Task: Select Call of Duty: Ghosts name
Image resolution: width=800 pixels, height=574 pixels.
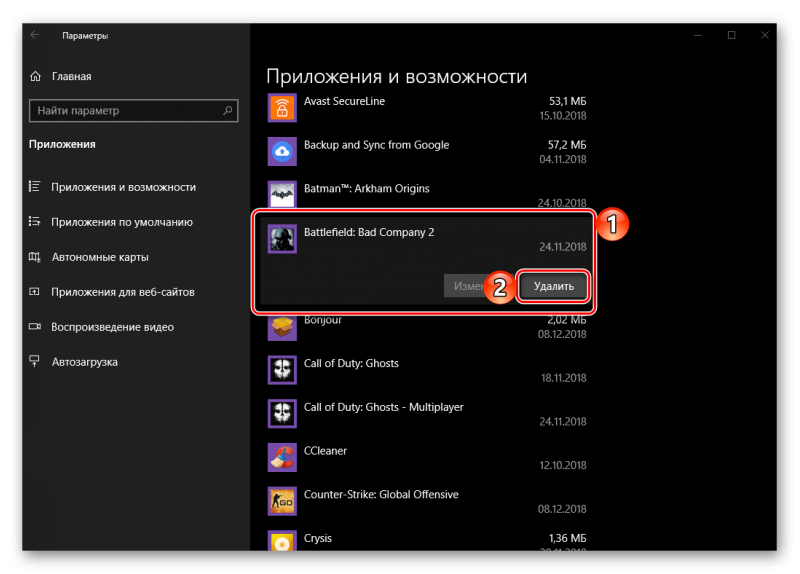Action: click(x=351, y=363)
